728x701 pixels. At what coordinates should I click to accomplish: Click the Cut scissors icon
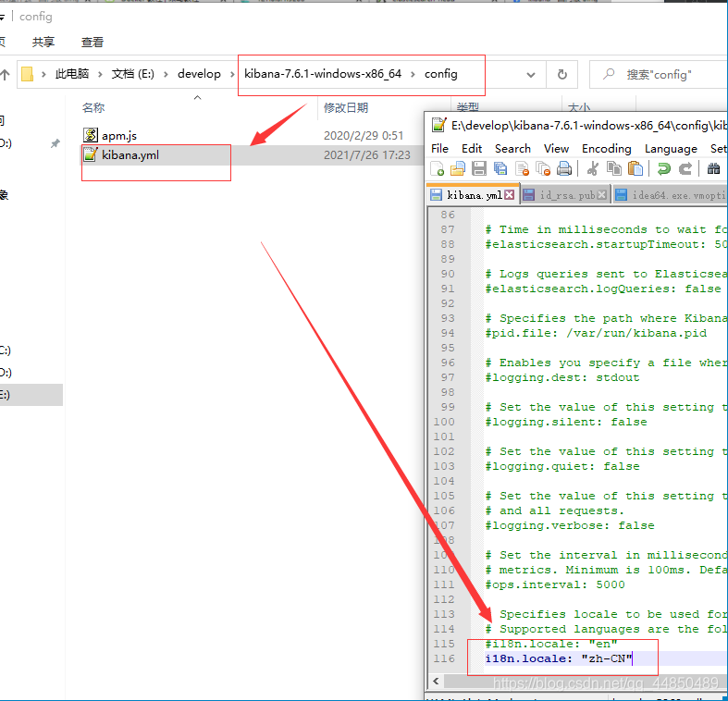593,168
